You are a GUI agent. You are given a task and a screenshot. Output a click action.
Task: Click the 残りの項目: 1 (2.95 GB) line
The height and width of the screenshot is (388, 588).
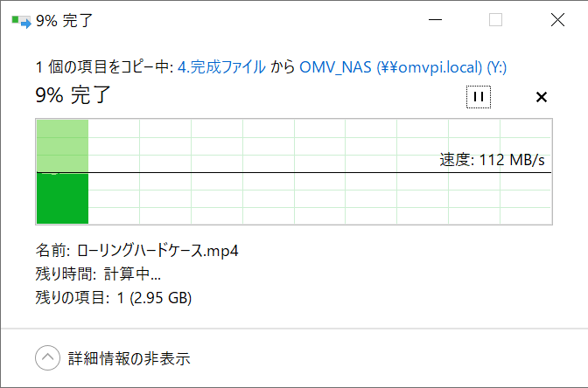coord(114,298)
